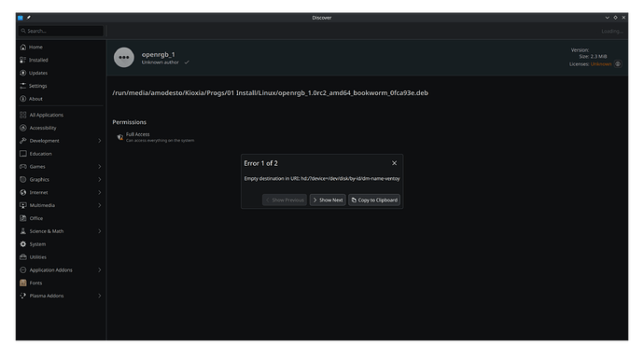Click the Development wrench icon

(23, 141)
